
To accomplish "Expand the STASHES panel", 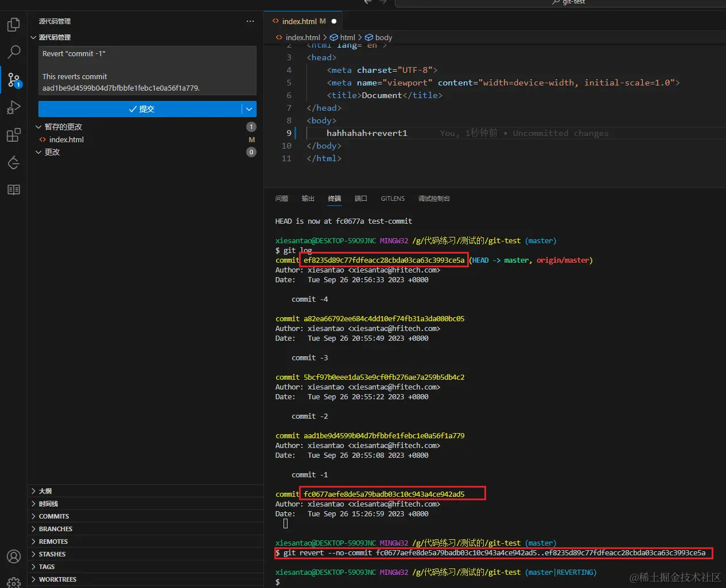I will click(52, 554).
